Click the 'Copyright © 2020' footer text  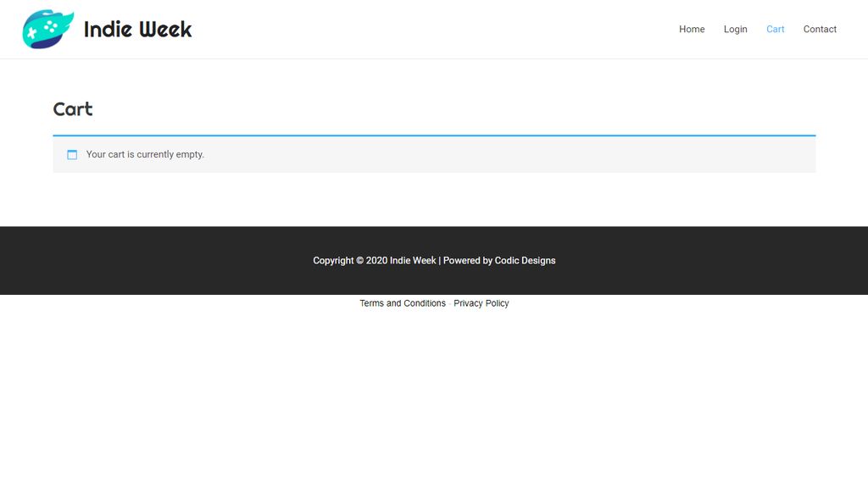[x=350, y=261]
